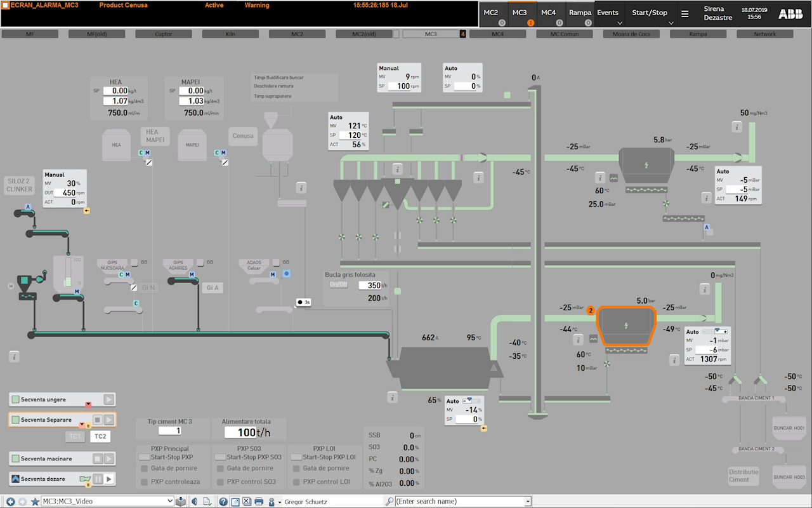Image resolution: width=812 pixels, height=508 pixels.
Task: Toggle the Start-Stop PXP S03 switch
Action: point(221,457)
